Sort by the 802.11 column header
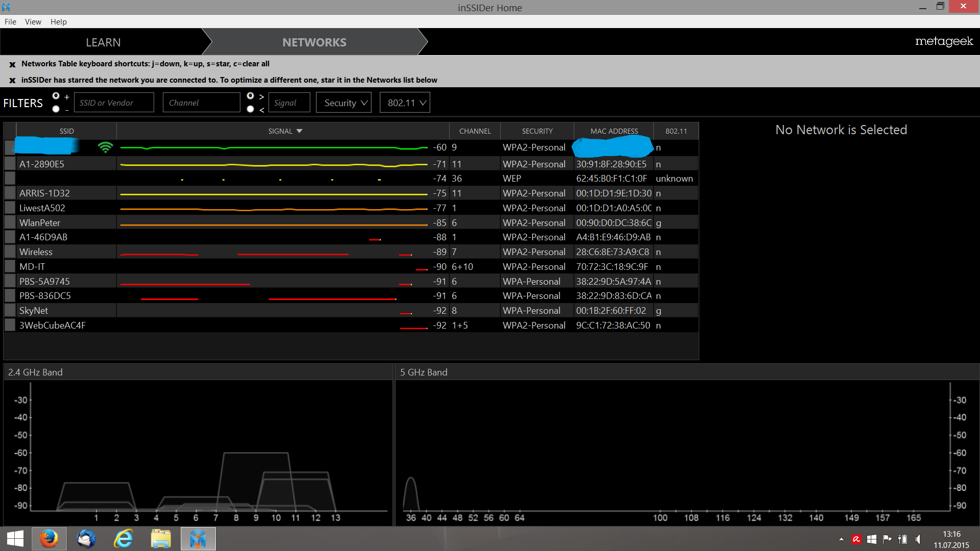980x551 pixels. point(676,131)
